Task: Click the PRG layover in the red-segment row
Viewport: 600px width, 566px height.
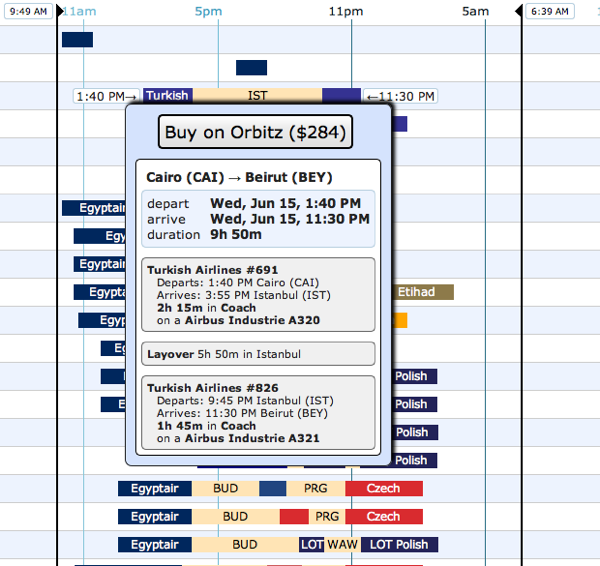Action: click(x=327, y=516)
